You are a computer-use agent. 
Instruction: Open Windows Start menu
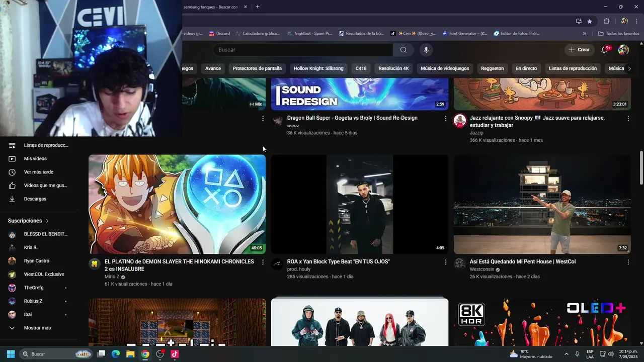(11, 354)
